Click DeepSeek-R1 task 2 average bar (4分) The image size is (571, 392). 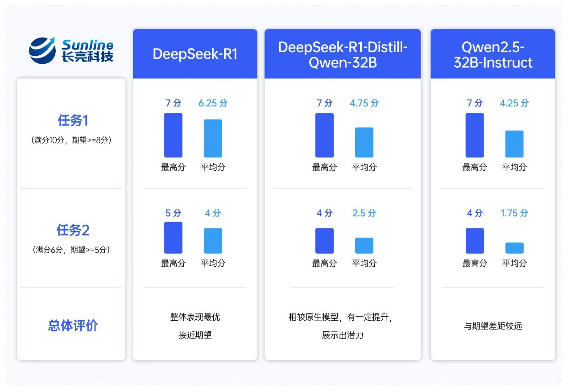click(x=213, y=241)
